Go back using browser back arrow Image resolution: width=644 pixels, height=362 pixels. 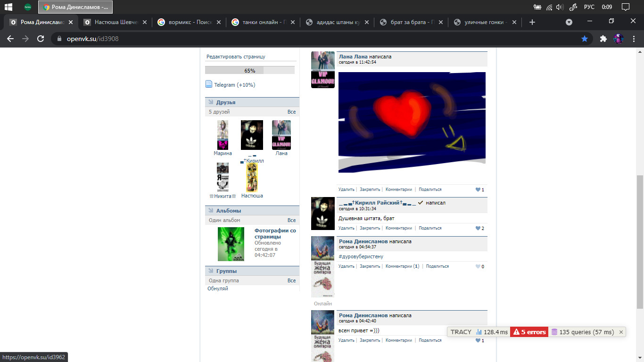pyautogui.click(x=10, y=39)
